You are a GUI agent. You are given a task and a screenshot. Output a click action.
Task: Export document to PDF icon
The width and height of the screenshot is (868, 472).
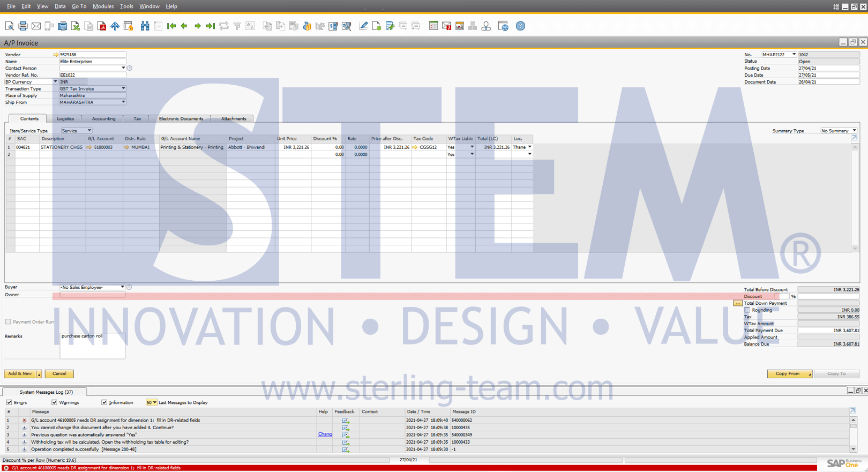(102, 26)
